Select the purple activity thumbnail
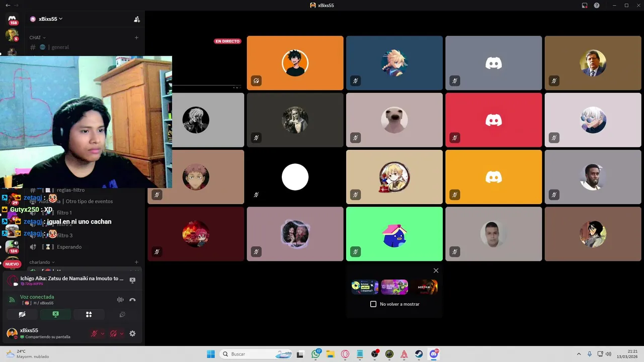This screenshot has height=362, width=644. (x=394, y=287)
